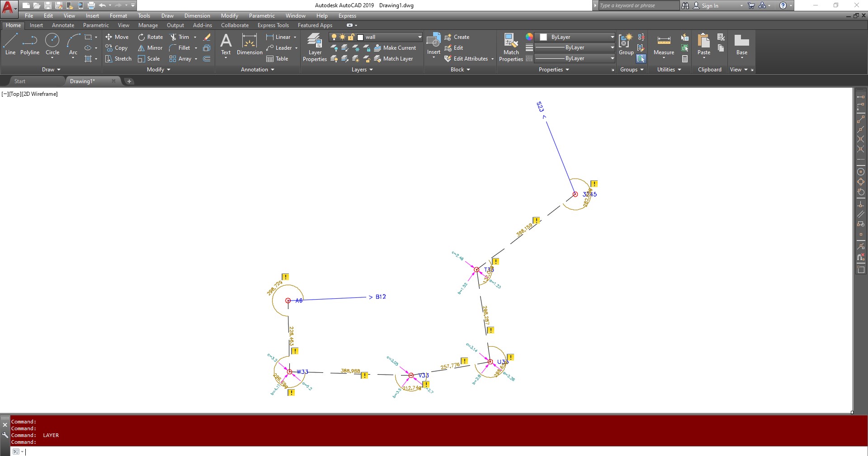Select the Line drawing tool
Screen dimensions: 868x456
pyautogui.click(x=10, y=44)
